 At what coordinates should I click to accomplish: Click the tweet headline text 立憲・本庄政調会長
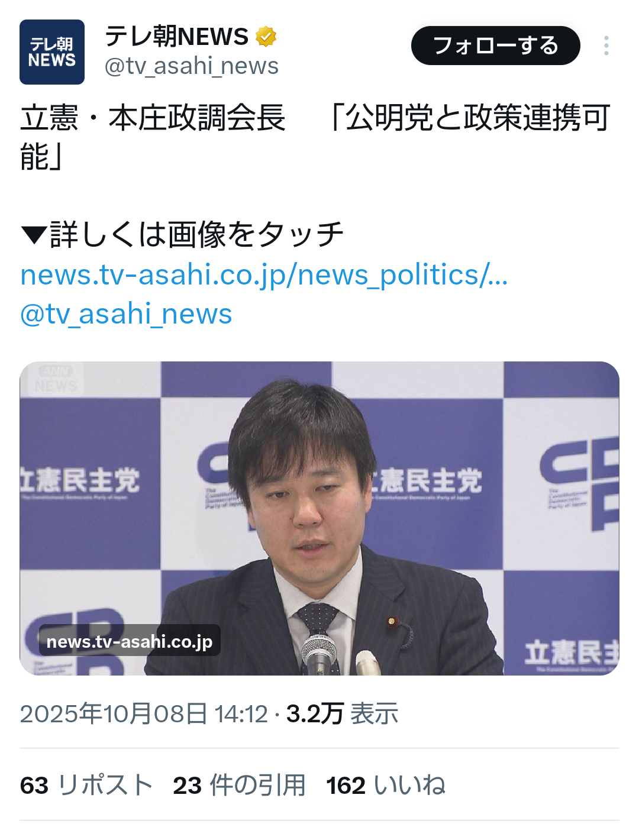coord(153,118)
